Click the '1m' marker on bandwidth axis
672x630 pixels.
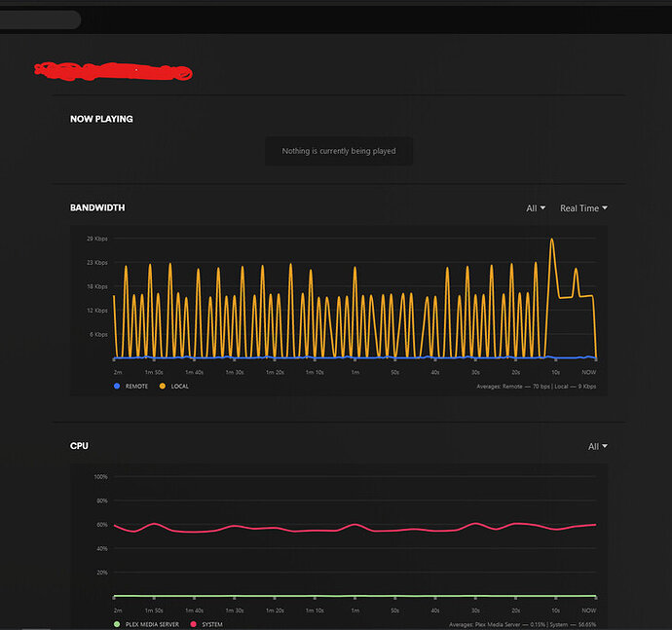point(355,372)
